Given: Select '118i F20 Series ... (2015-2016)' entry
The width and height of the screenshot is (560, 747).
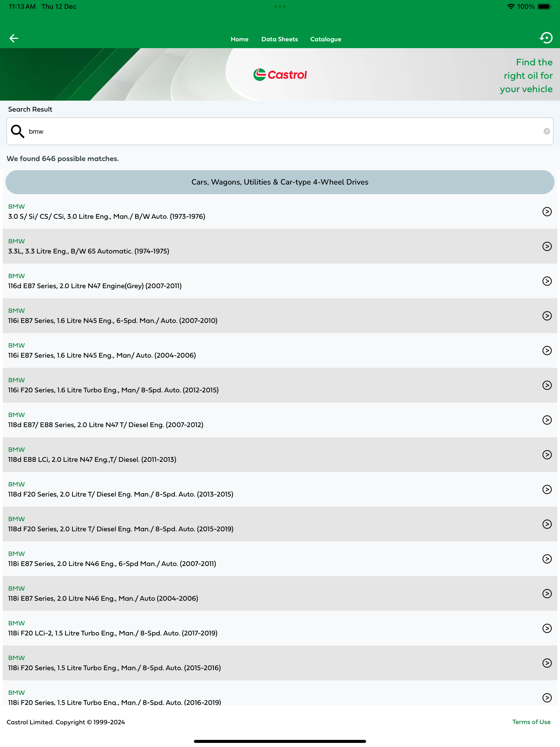Looking at the screenshot, I should coord(280,663).
